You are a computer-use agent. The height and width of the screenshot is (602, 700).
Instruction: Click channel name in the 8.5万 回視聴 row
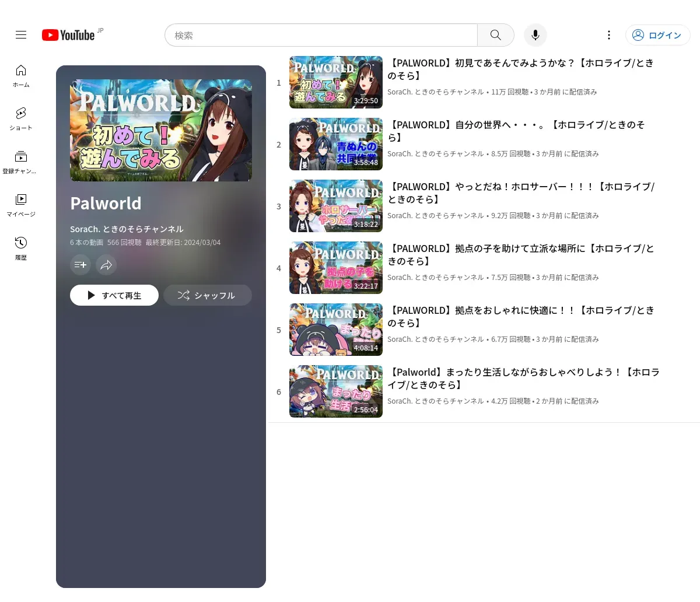coord(436,154)
